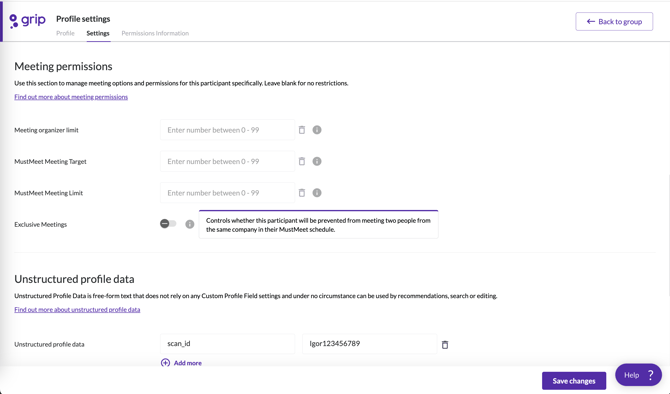
Task: Click the Exclusive Meetings info icon
Action: click(190, 224)
